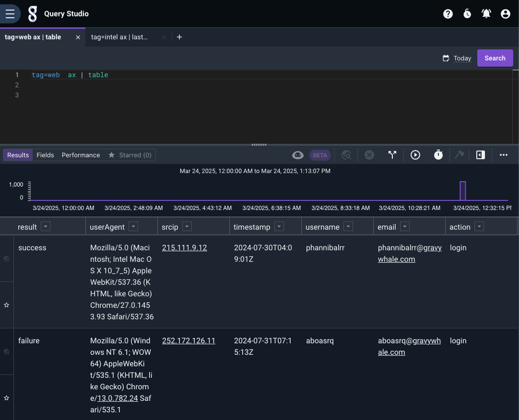
Task: Click the 'login' action in success row
Action: pyautogui.click(x=458, y=247)
